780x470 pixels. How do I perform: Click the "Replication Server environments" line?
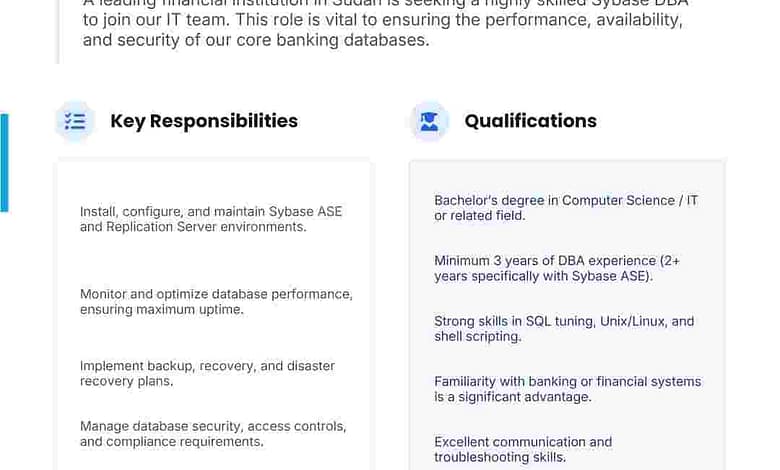[x=193, y=227]
